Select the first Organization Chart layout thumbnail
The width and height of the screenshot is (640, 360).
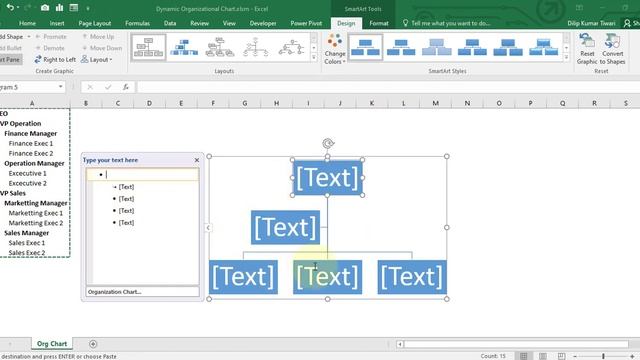[x=149, y=47]
